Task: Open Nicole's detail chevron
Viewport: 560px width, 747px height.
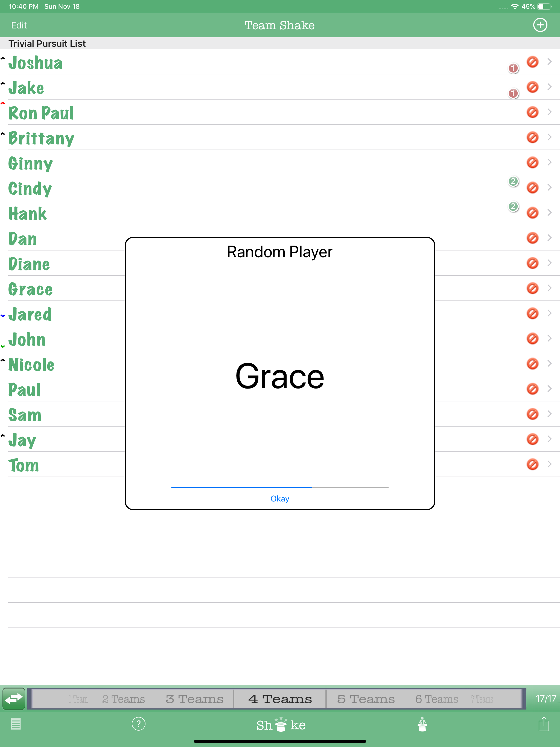Action: pyautogui.click(x=550, y=363)
